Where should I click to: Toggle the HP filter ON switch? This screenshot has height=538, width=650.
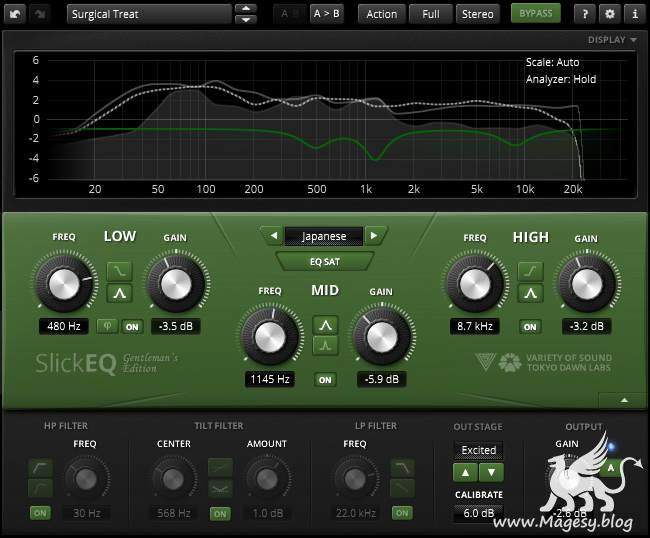click(40, 513)
